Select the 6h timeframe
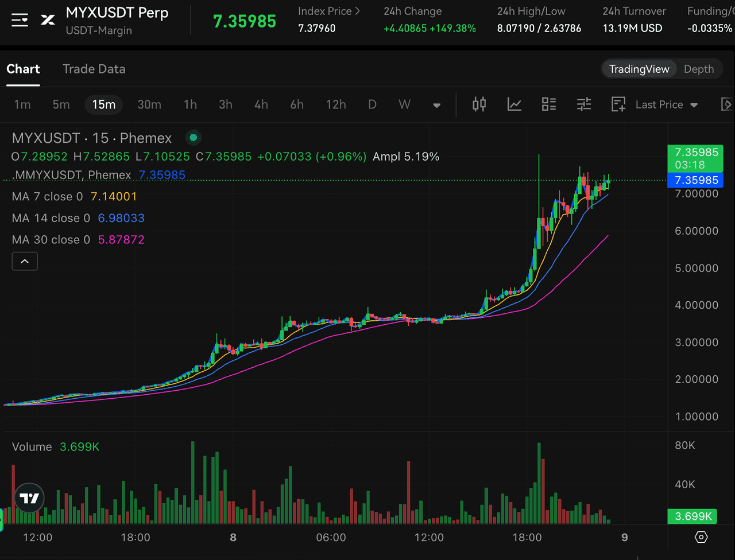735x560 pixels. coord(297,104)
